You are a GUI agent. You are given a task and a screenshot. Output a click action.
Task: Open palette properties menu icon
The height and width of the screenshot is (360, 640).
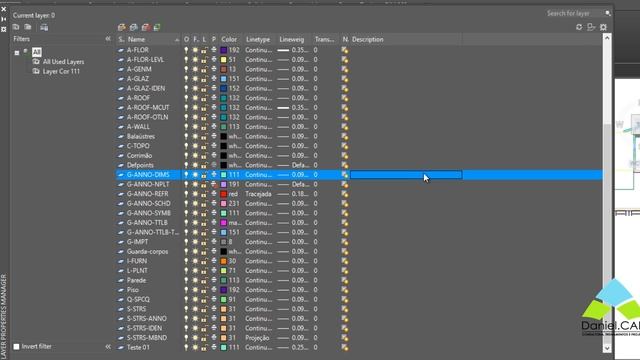pos(4,29)
